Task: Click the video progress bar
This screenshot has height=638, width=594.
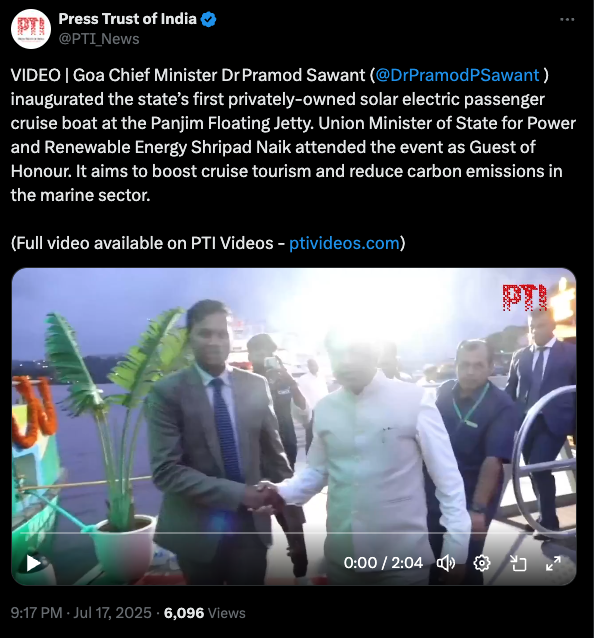Action: click(294, 533)
